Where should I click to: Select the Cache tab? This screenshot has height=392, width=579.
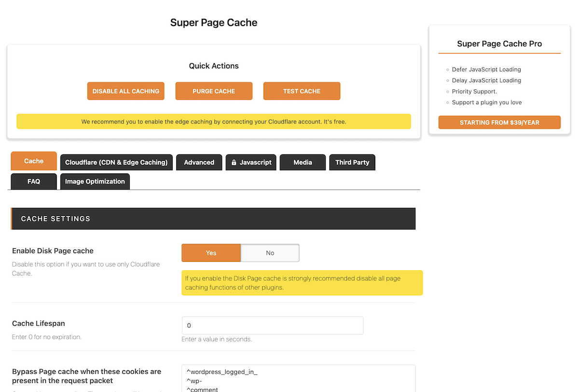(x=34, y=161)
